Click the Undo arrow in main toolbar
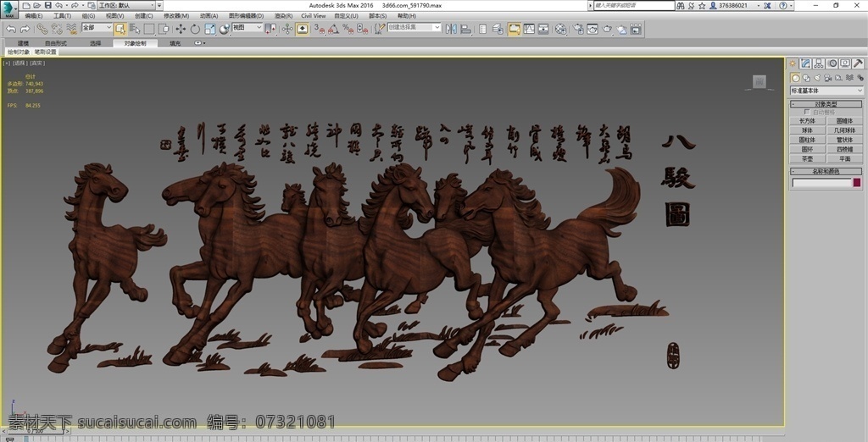868x442 pixels. pos(11,29)
